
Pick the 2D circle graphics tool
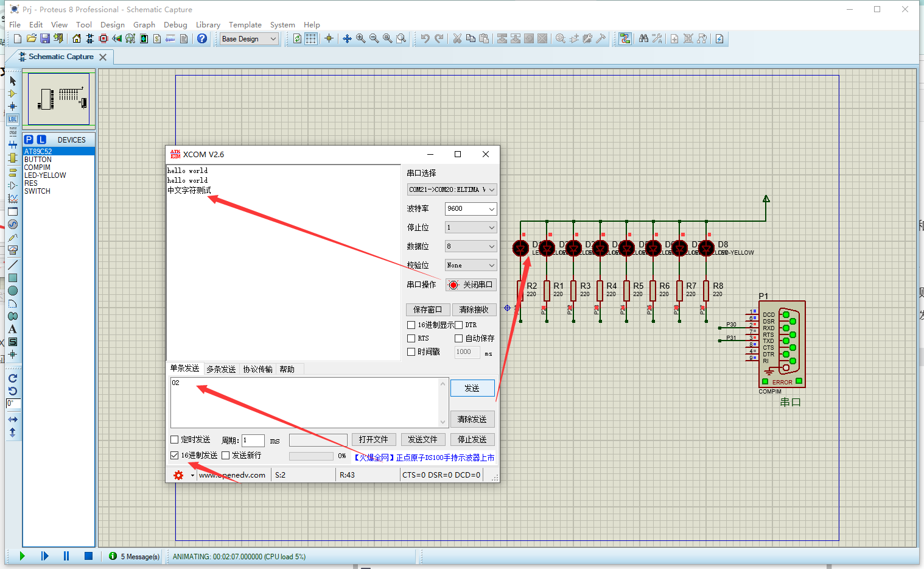tap(12, 291)
